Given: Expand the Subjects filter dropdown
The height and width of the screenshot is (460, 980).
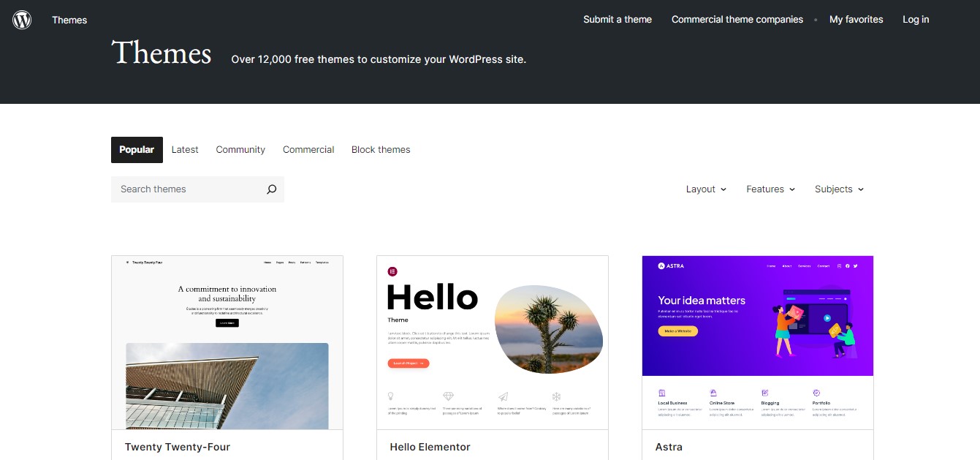Looking at the screenshot, I should tap(840, 189).
